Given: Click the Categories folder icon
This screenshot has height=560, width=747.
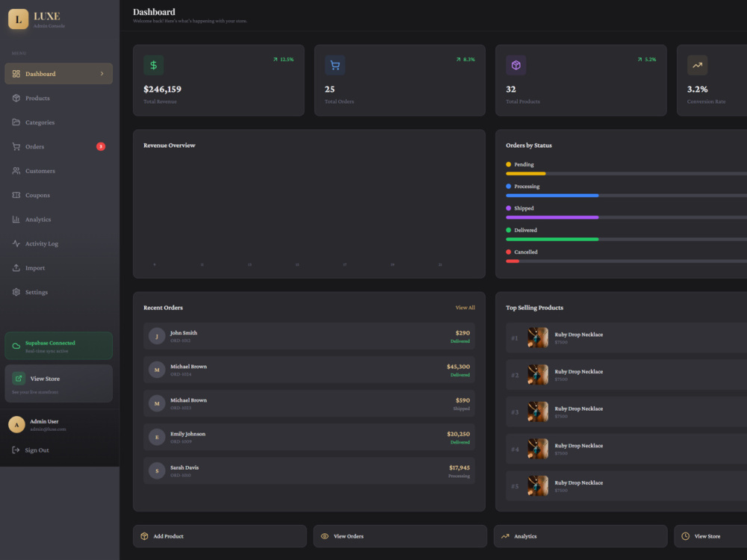Looking at the screenshot, I should [x=16, y=122].
